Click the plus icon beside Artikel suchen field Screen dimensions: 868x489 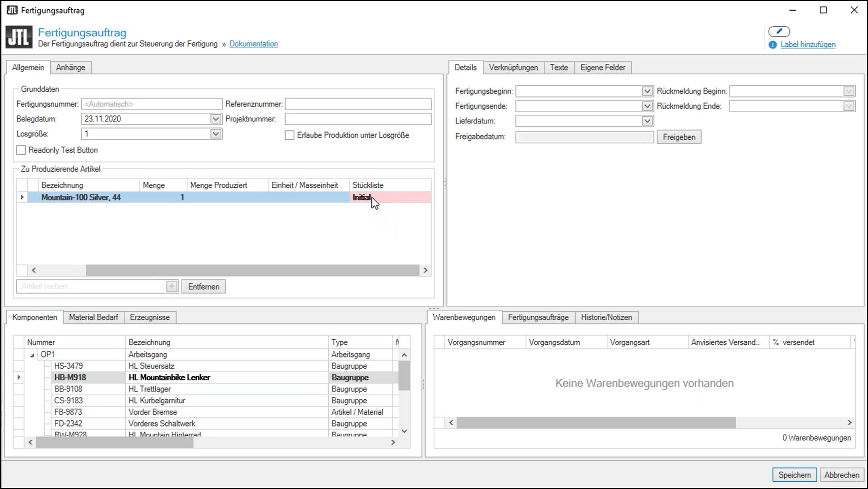pyautogui.click(x=172, y=286)
